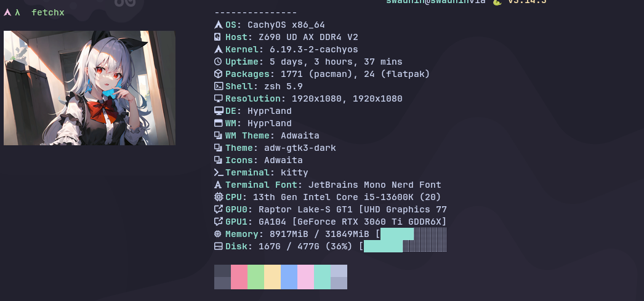Click '167G / 477G (36%)' disk value
The height and width of the screenshot is (301, 644).
tap(305, 246)
